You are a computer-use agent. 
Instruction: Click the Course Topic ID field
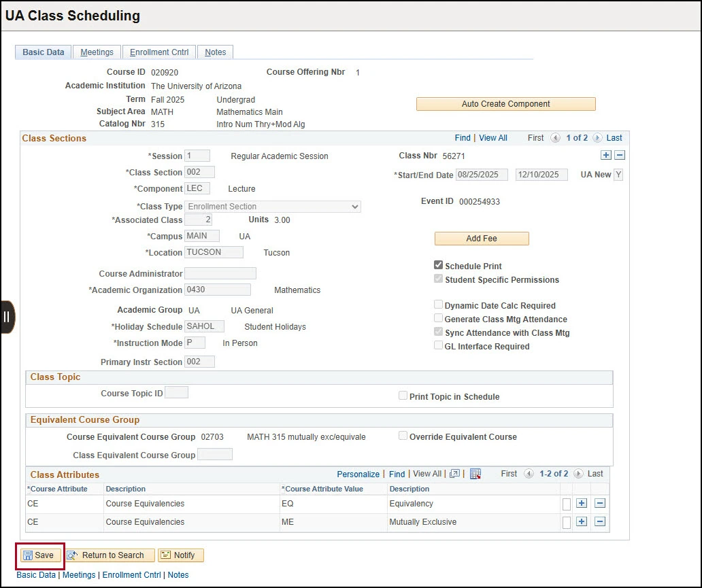176,392
